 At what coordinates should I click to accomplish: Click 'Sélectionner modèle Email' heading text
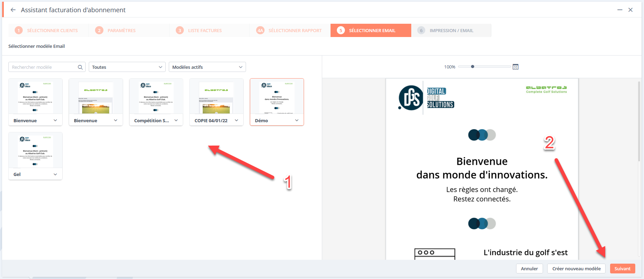(37, 46)
